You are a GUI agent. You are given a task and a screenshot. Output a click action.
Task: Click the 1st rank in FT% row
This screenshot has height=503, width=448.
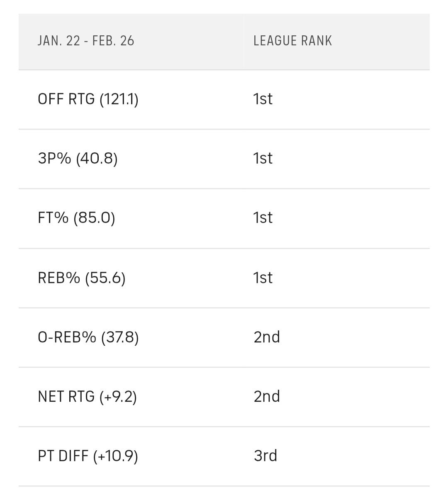coord(263,218)
